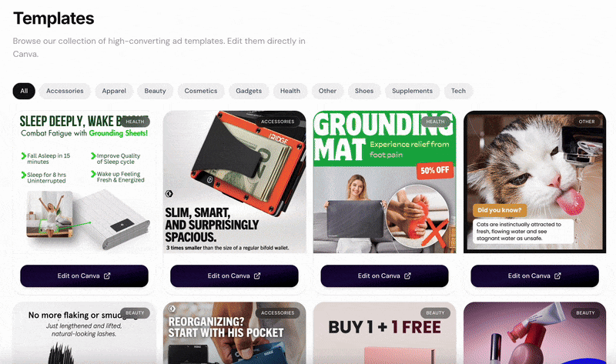Image resolution: width=616 pixels, height=364 pixels.
Task: Open the cat drinking water template
Action: click(x=534, y=182)
